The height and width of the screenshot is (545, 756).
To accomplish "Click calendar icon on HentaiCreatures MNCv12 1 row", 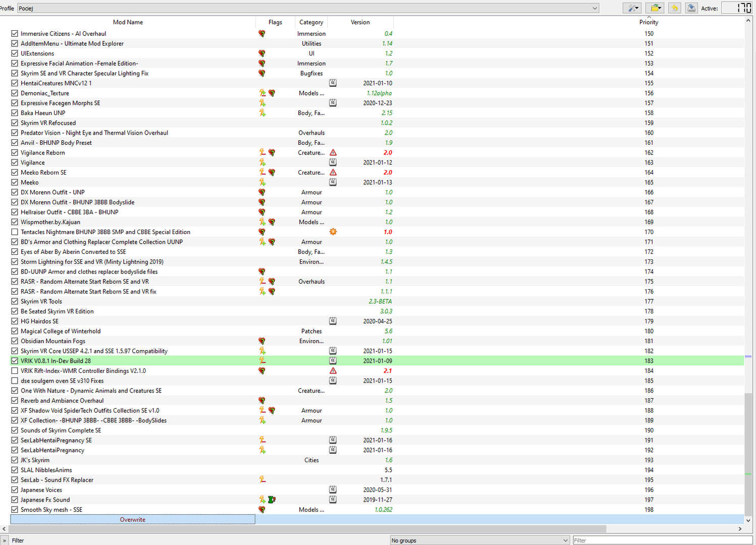I will [x=333, y=83].
